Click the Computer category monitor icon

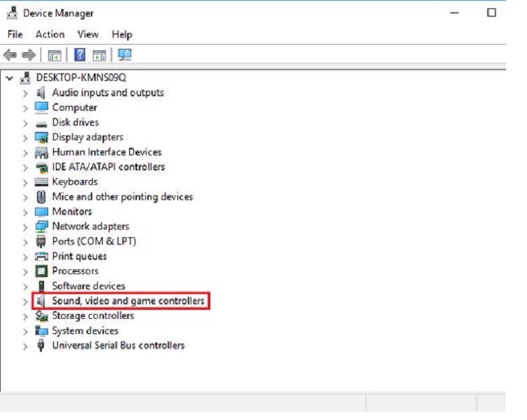[x=41, y=107]
